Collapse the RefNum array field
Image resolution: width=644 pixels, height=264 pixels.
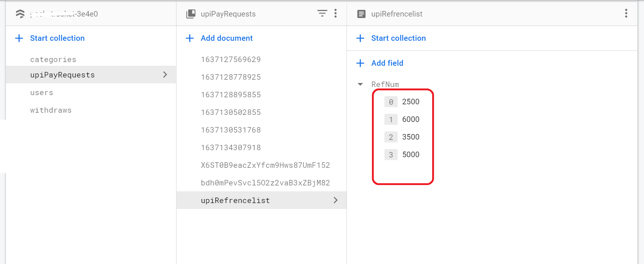(360, 84)
